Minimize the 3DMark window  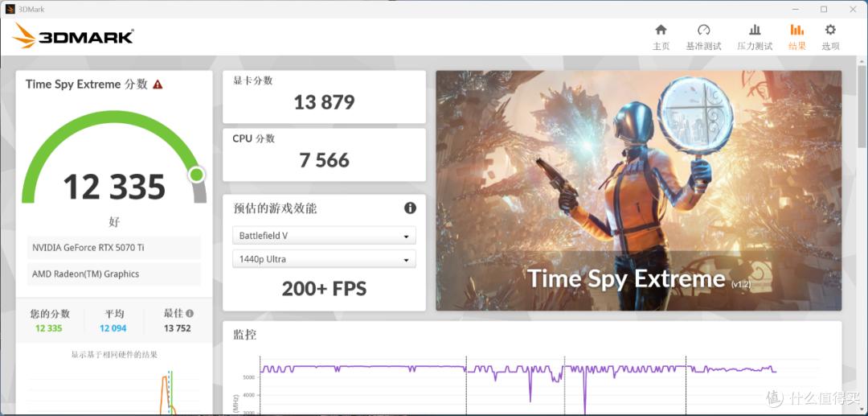pos(796,9)
